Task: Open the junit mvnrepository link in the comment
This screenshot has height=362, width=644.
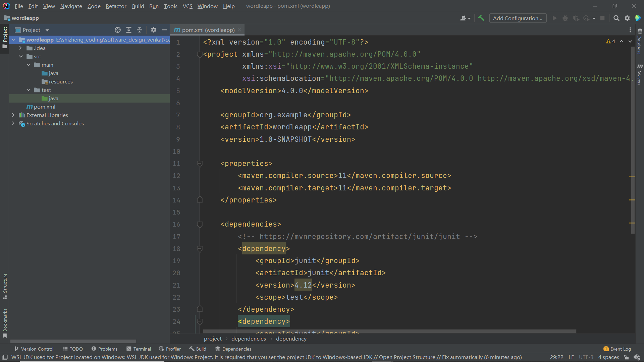Action: point(360,237)
